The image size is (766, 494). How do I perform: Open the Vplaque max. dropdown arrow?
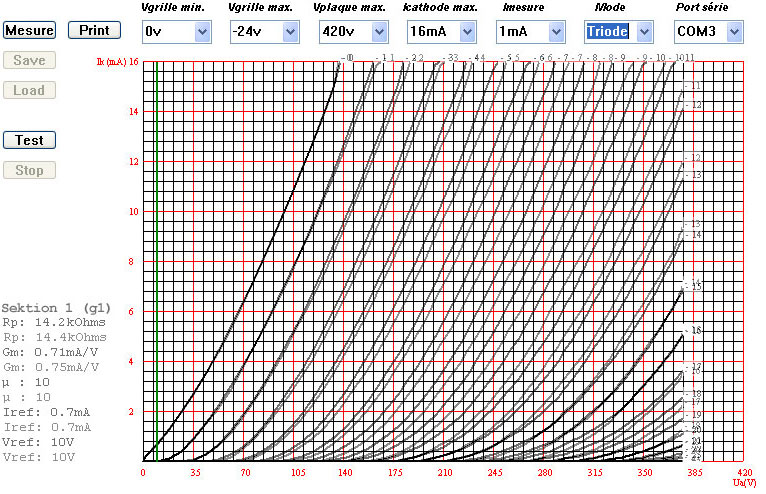380,32
